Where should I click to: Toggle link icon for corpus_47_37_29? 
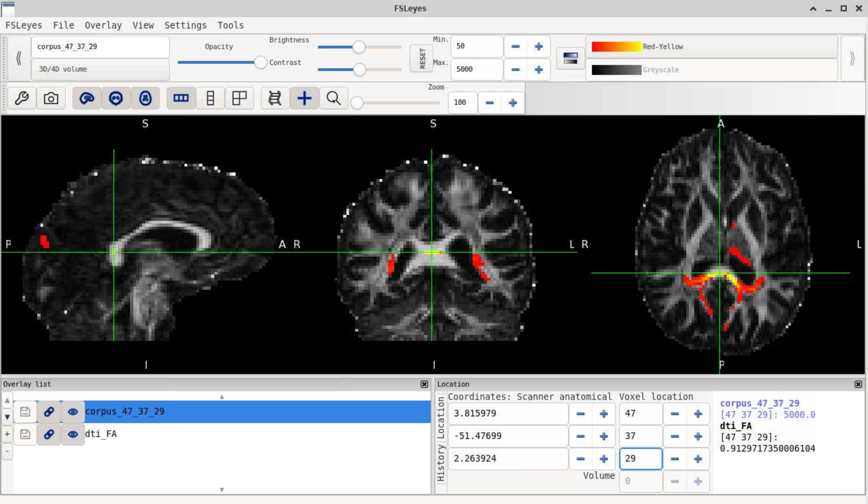pos(49,412)
